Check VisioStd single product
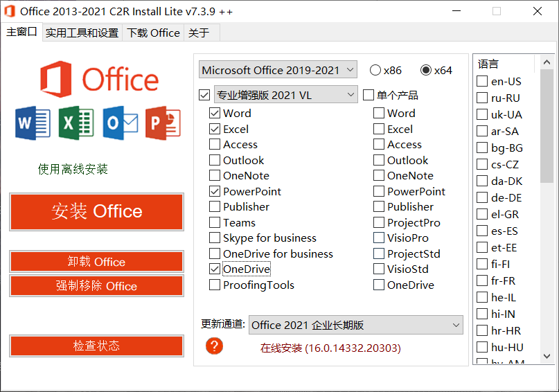Image resolution: width=559 pixels, height=392 pixels. [x=379, y=269]
